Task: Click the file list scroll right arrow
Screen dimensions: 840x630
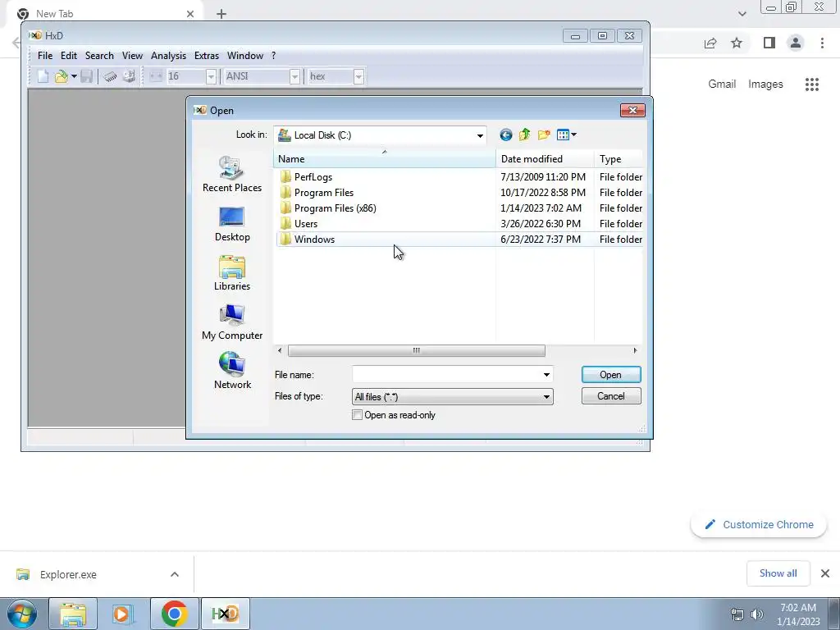Action: pos(635,350)
